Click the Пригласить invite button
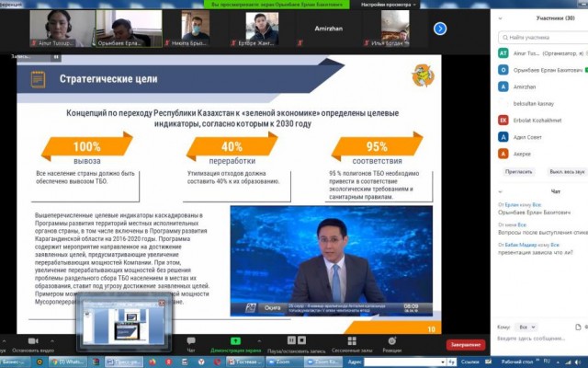 point(518,172)
